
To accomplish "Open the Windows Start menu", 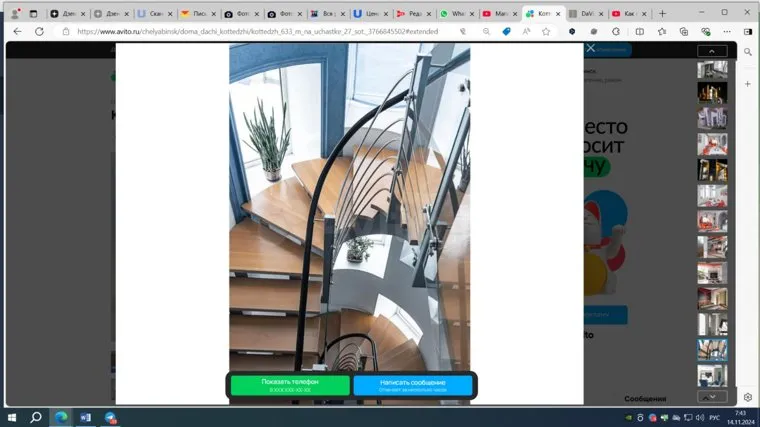I will (x=11, y=417).
